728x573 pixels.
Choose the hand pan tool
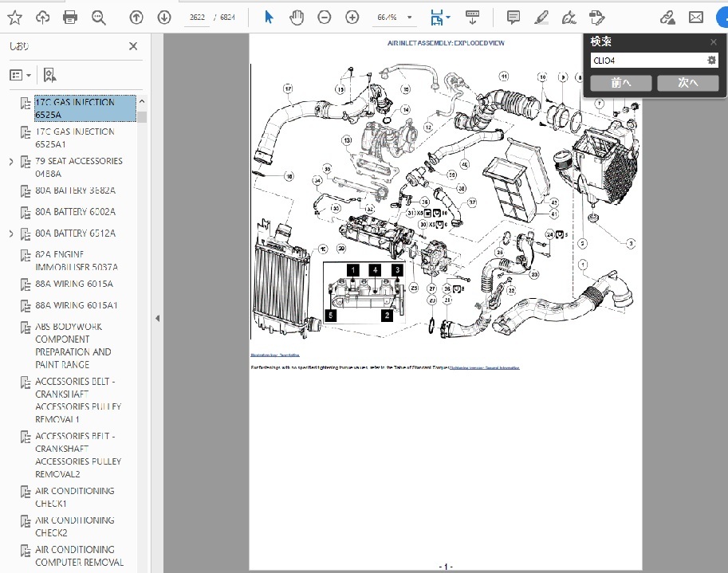point(296,18)
